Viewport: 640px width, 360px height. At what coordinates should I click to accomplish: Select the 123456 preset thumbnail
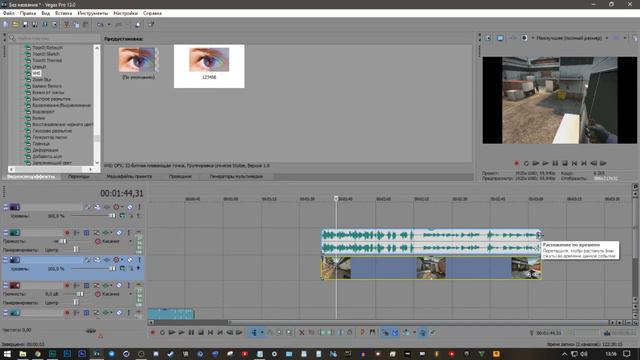coord(209,60)
